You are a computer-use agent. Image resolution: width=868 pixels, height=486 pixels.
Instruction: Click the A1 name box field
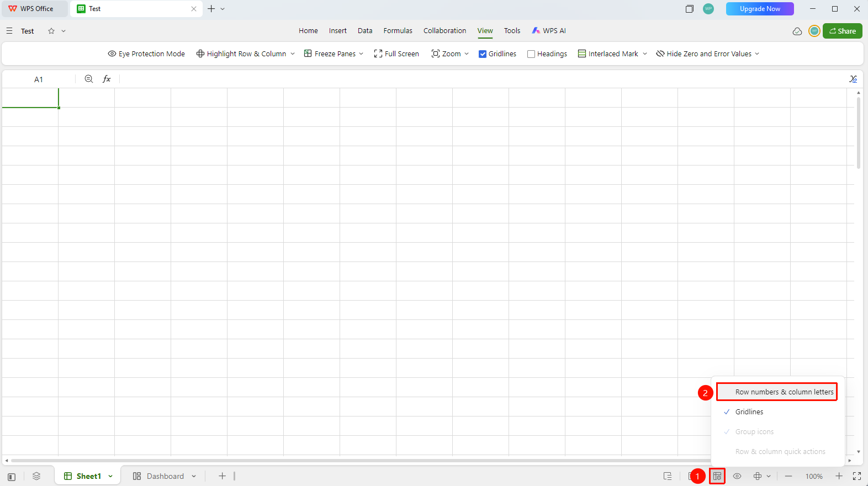(39, 79)
